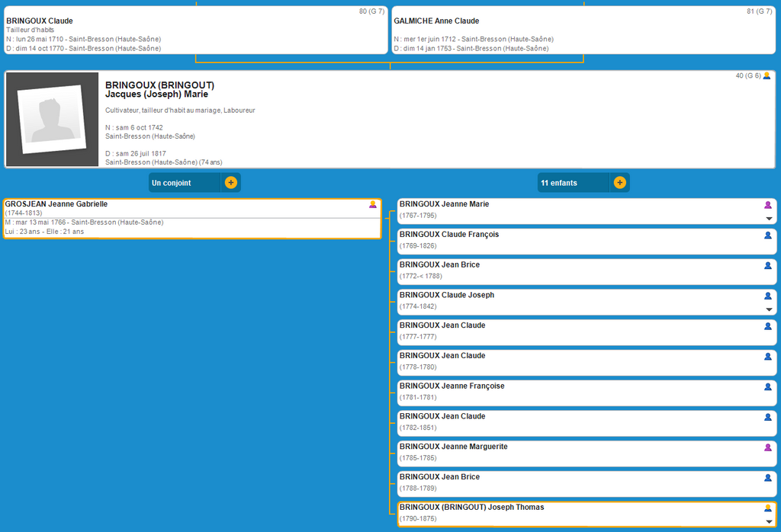Click the profile photo placeholder

click(52, 120)
